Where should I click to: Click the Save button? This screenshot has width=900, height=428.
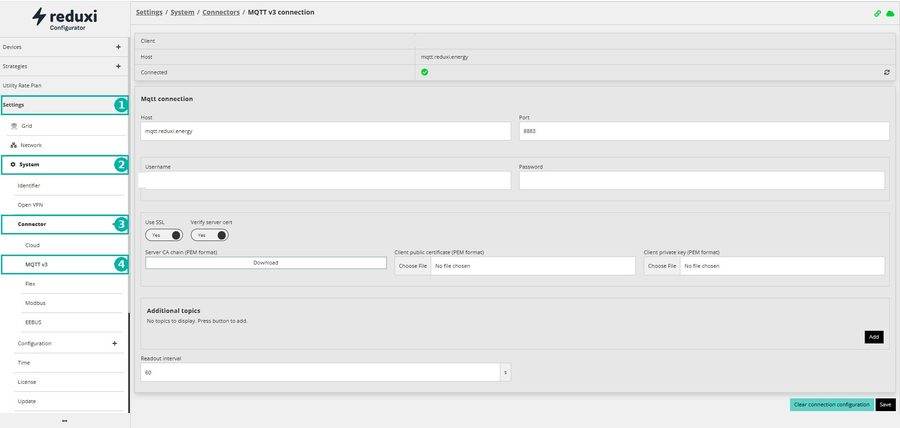point(885,404)
